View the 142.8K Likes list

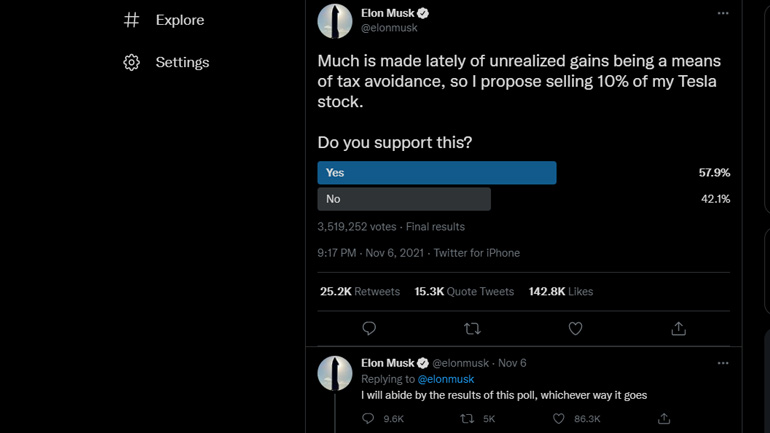coord(560,291)
